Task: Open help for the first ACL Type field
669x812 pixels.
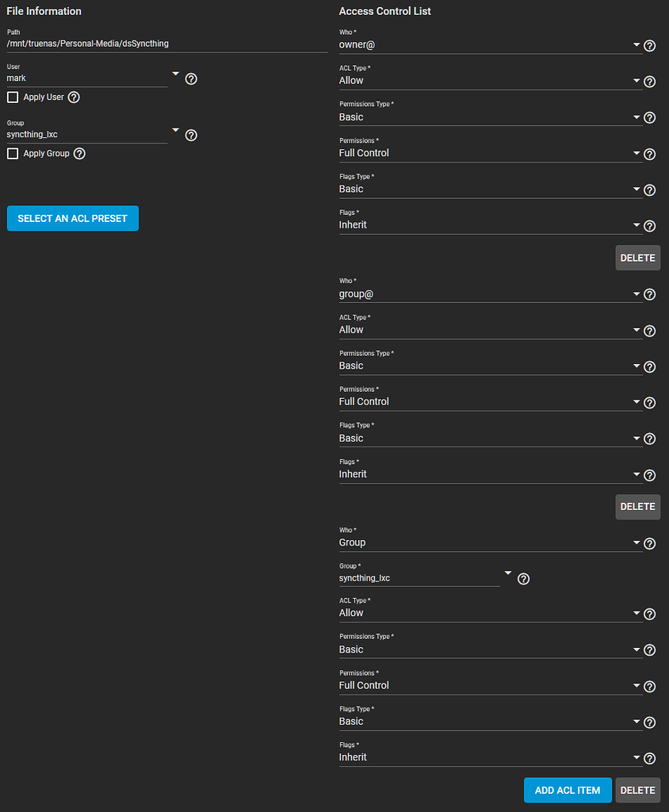Action: [x=649, y=82]
